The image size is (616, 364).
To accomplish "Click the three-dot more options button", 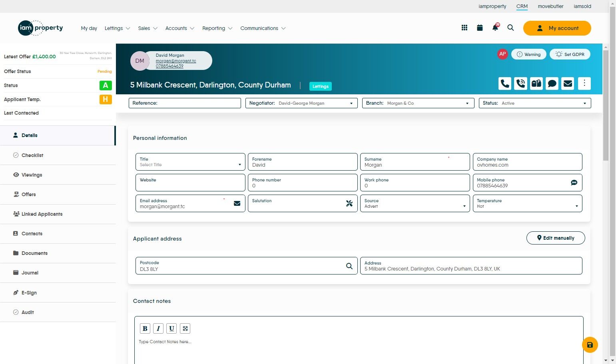I will click(584, 83).
